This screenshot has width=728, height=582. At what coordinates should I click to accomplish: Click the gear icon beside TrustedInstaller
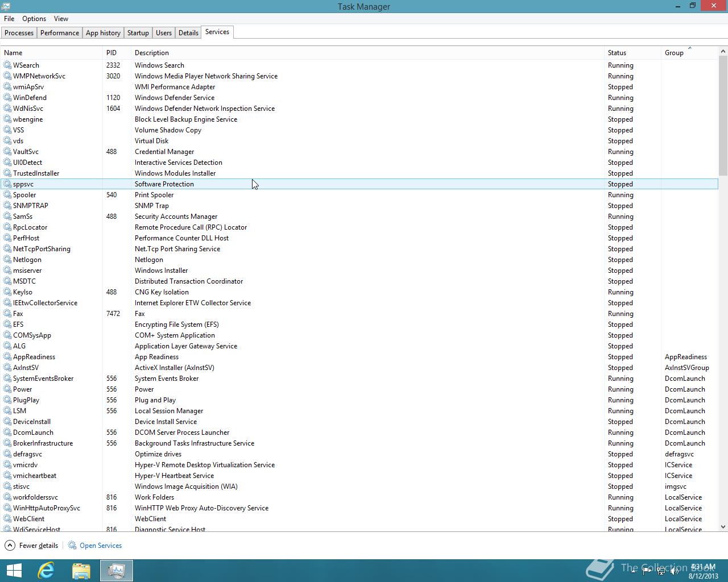coord(7,173)
